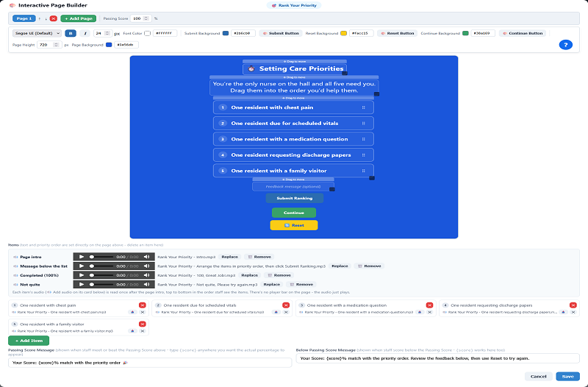Delete the discharge papers item card
The image size is (588, 387).
(x=573, y=305)
